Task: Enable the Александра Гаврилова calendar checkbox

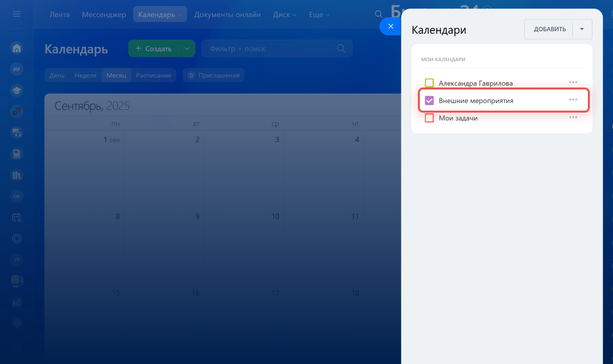Action: pyautogui.click(x=429, y=83)
